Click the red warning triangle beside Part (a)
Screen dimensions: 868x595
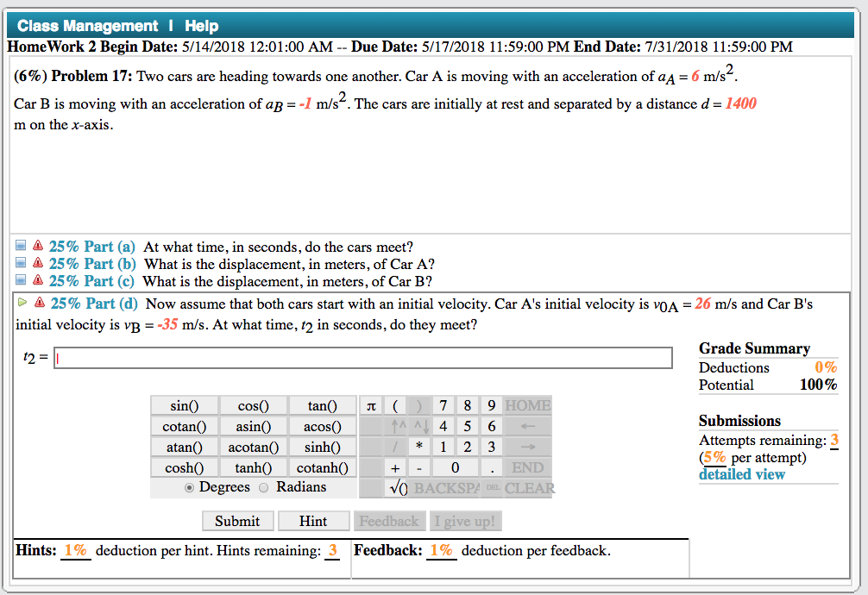coord(36,246)
